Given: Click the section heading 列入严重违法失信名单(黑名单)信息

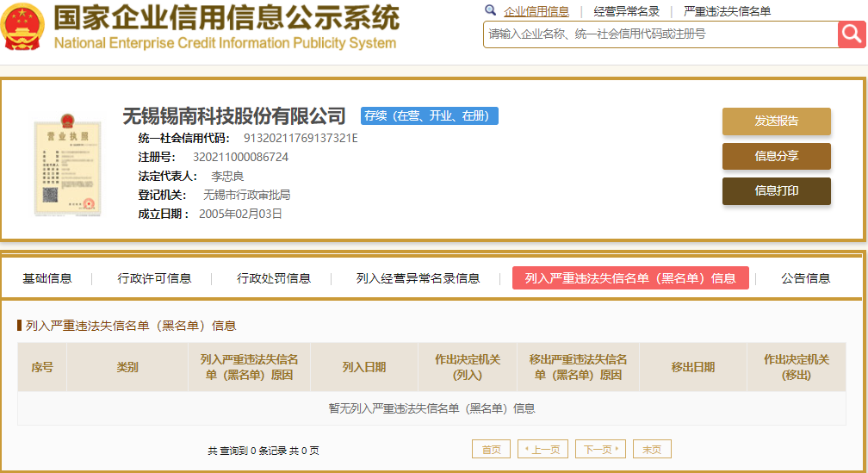Looking at the screenshot, I should coord(131,326).
